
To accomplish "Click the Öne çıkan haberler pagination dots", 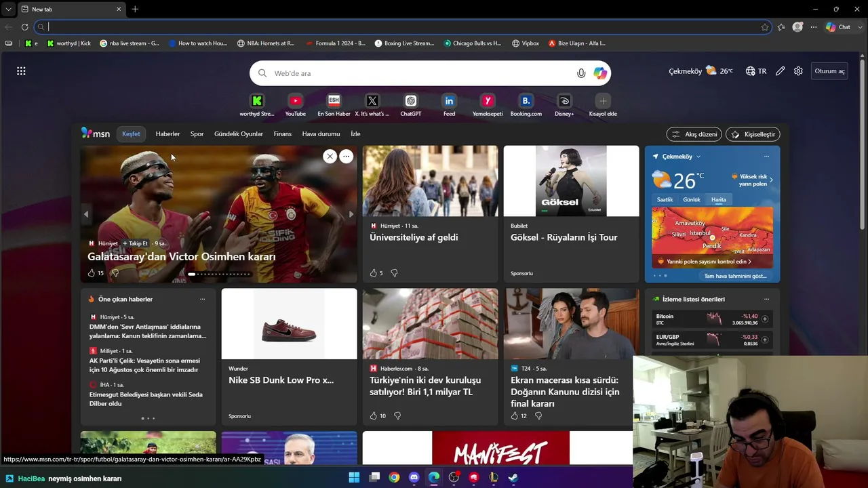I will [148, 418].
